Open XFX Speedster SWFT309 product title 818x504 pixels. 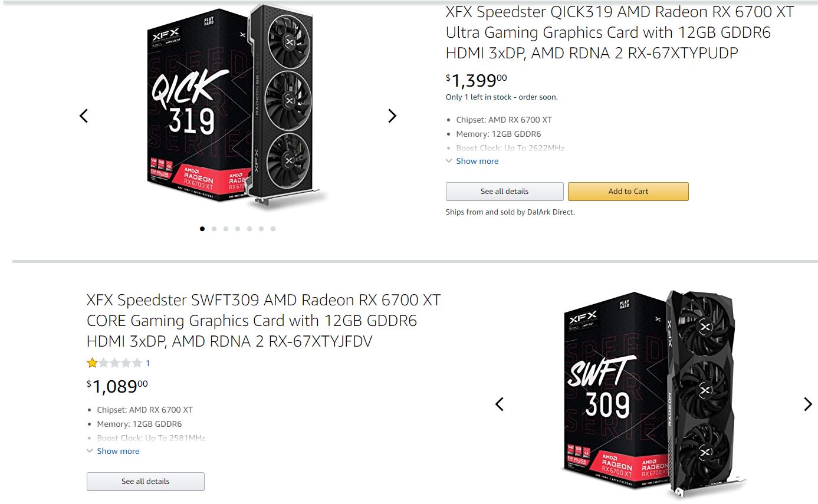click(x=263, y=321)
